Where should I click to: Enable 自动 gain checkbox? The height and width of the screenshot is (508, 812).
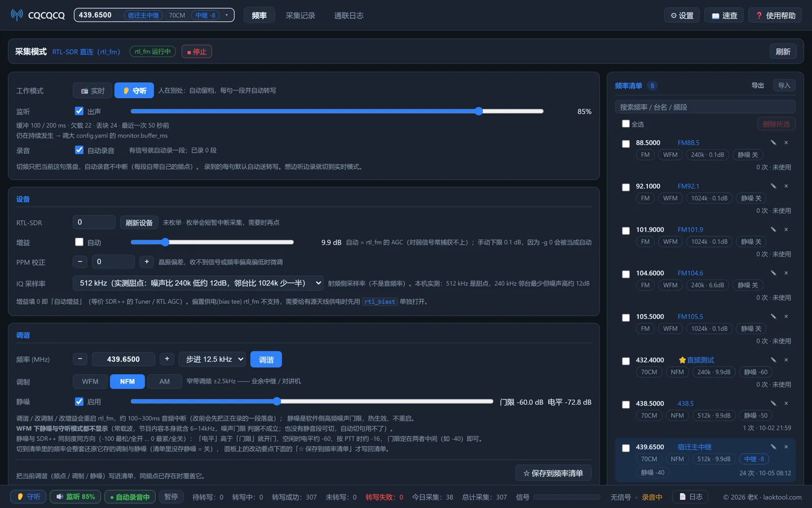coord(79,242)
